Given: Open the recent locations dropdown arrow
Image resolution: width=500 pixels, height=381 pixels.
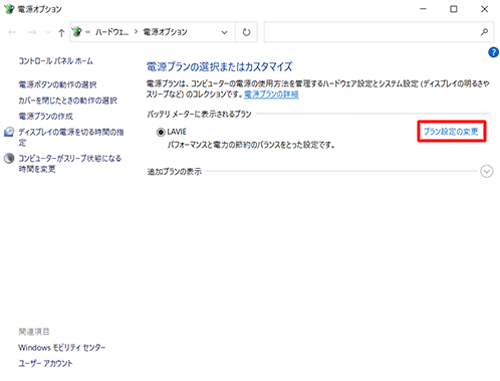Looking at the screenshot, I should point(48,32).
